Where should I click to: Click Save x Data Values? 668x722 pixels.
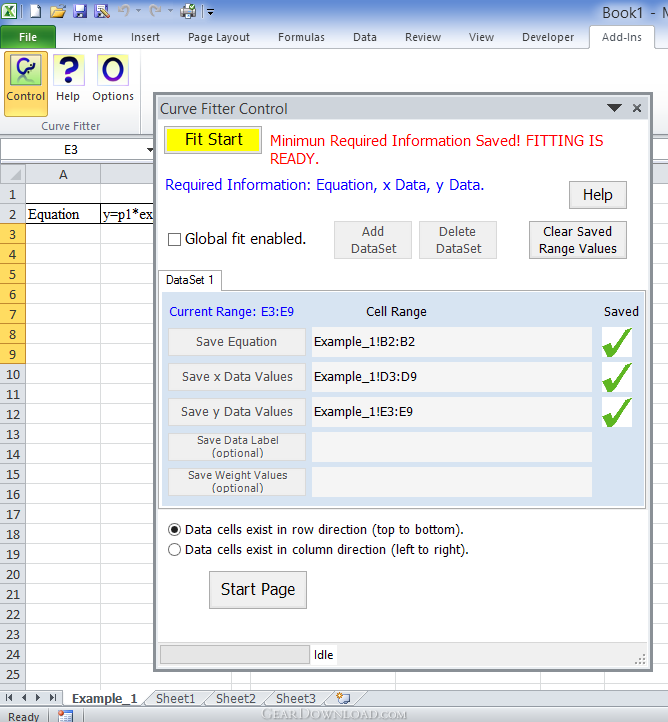tap(237, 377)
